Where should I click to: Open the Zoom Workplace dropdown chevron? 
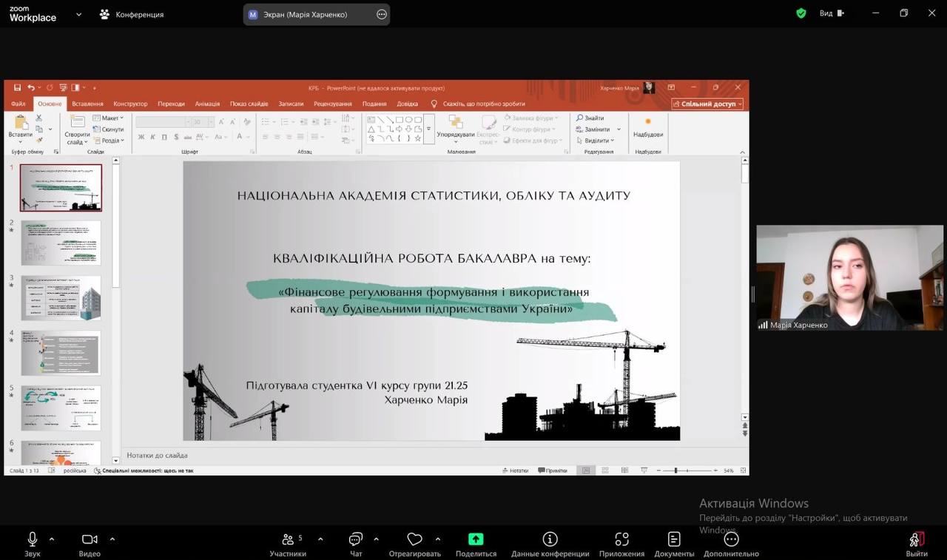coord(78,14)
